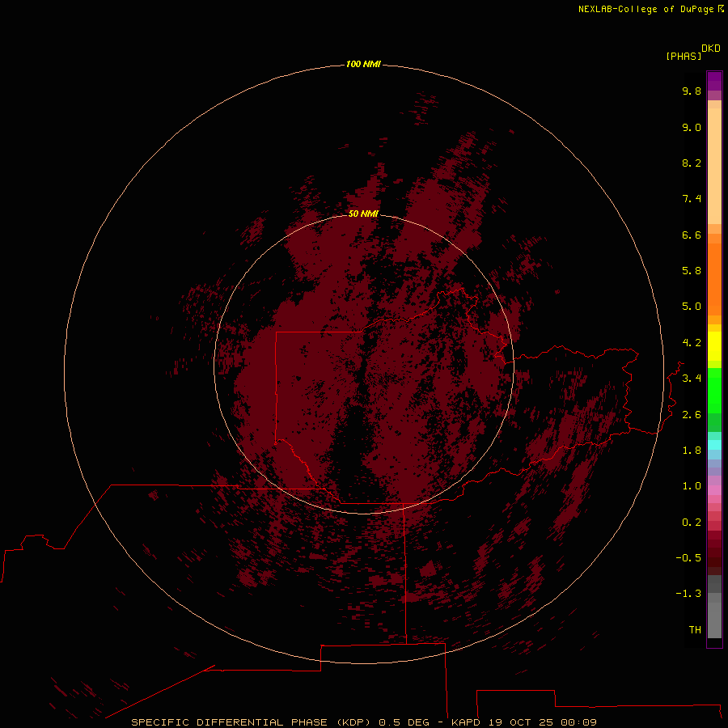
Task: Click the 6.6 scale label
Action: [x=692, y=235]
